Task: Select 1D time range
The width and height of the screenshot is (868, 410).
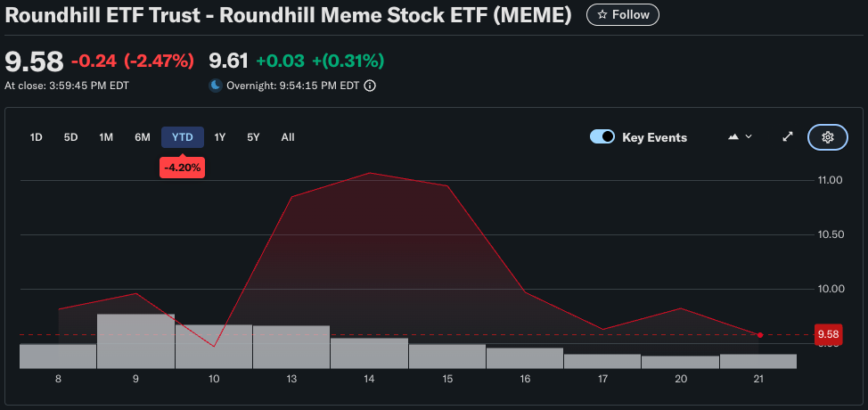Action: 36,137
